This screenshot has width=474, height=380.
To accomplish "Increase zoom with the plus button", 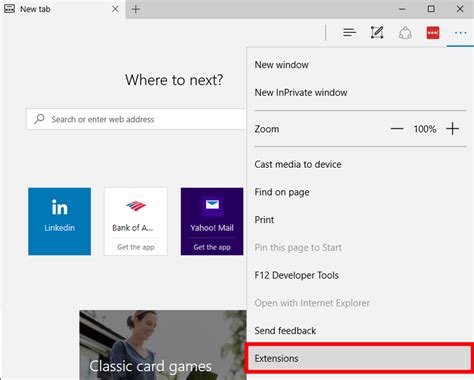I will click(x=452, y=129).
